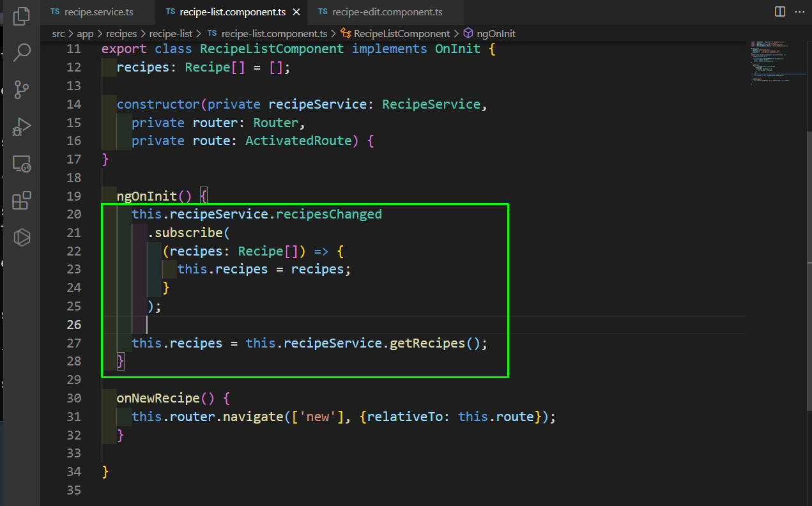
Task: Click the minimap code overview
Action: (x=778, y=64)
